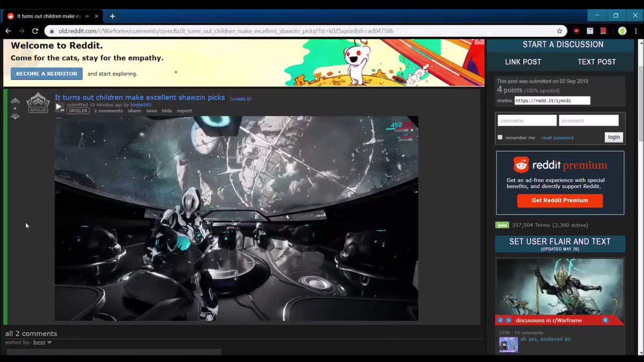Switch to the Reddit post tab
The image size is (644, 362).
click(53, 16)
